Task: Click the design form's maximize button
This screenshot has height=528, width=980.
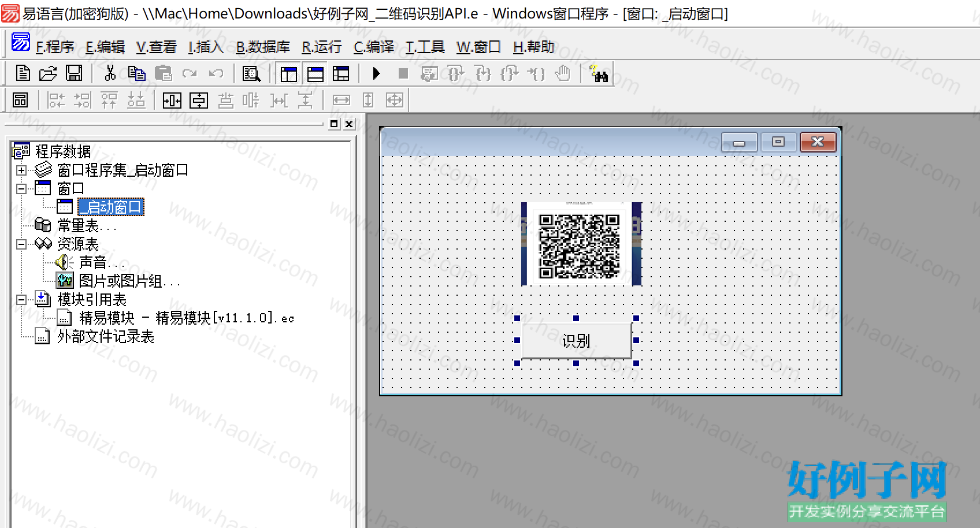Action: click(778, 142)
